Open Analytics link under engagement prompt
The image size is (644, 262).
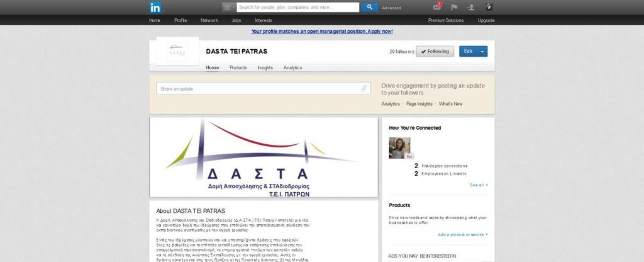coord(391,104)
